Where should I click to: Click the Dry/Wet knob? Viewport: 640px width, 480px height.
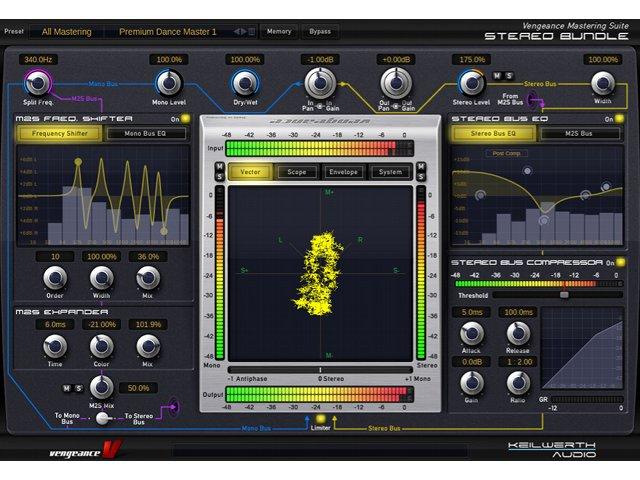(x=244, y=82)
